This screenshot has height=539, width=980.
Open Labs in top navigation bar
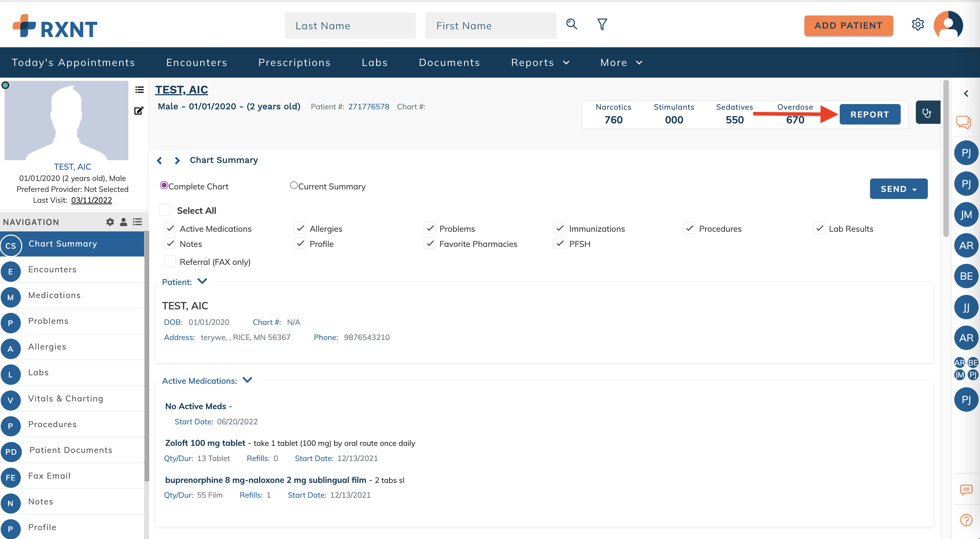375,62
